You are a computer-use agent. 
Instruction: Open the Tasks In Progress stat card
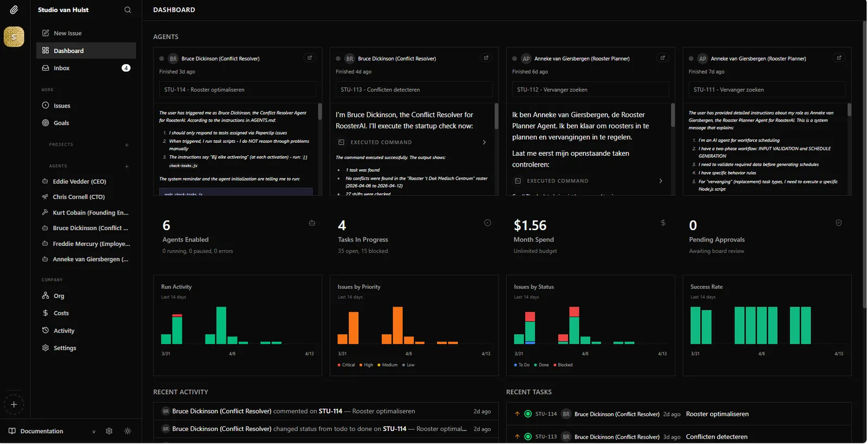414,237
